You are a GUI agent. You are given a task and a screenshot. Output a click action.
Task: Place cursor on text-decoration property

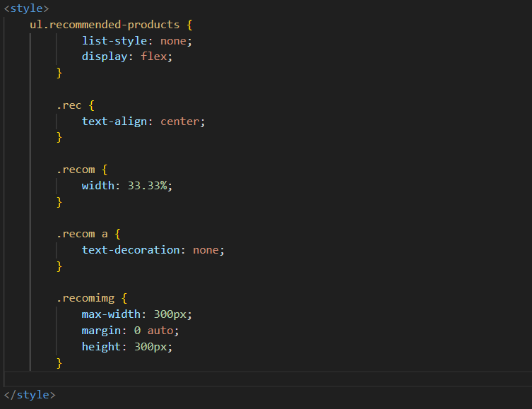(x=131, y=250)
